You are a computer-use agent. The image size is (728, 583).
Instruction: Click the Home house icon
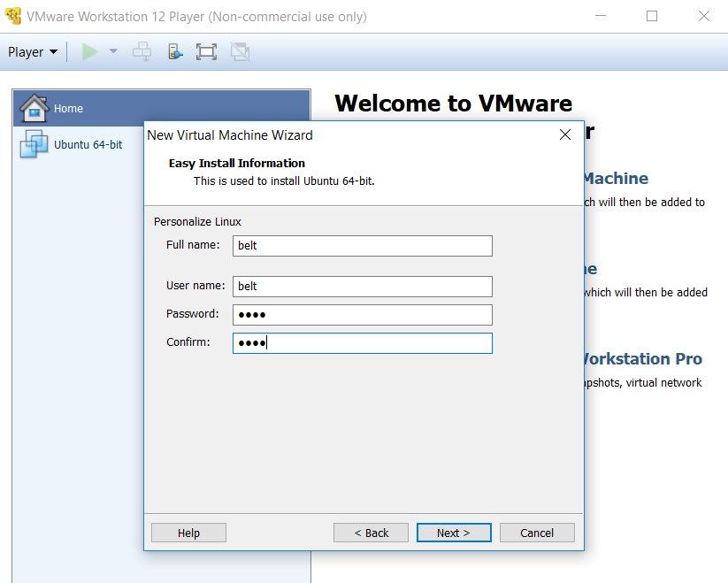34,108
